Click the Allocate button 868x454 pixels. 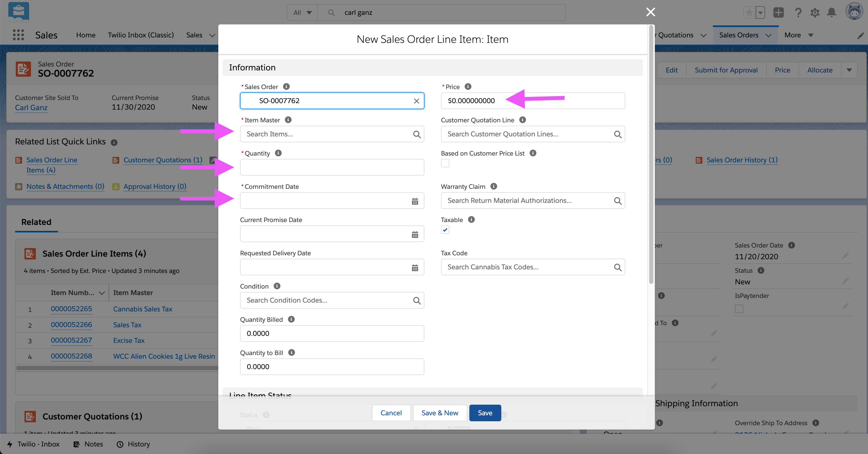pos(820,70)
